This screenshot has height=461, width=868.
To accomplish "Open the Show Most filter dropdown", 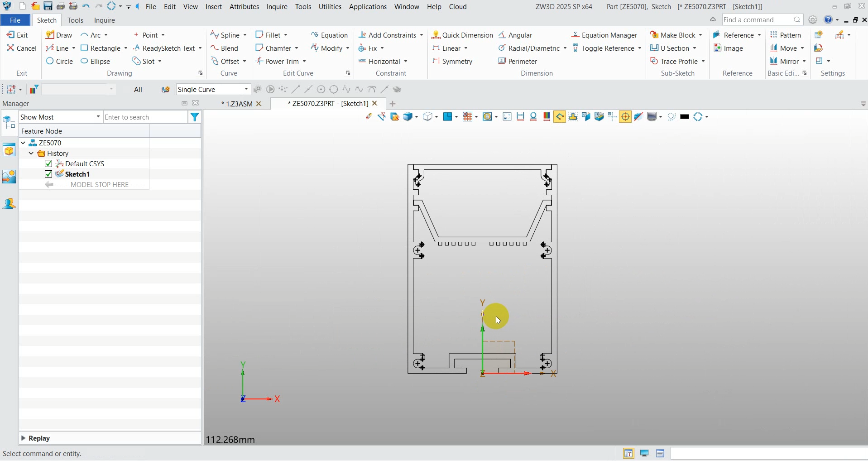I will point(98,117).
